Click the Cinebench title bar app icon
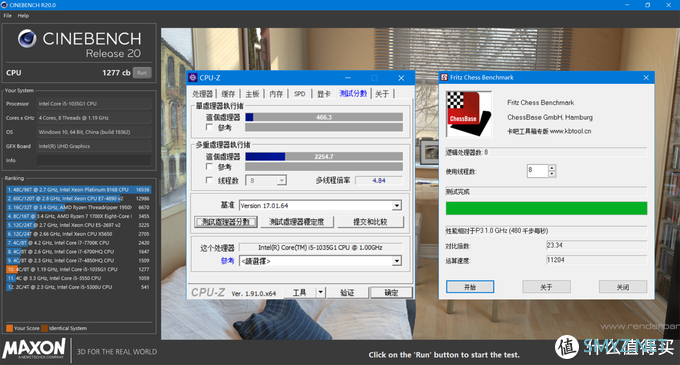 [4, 5]
